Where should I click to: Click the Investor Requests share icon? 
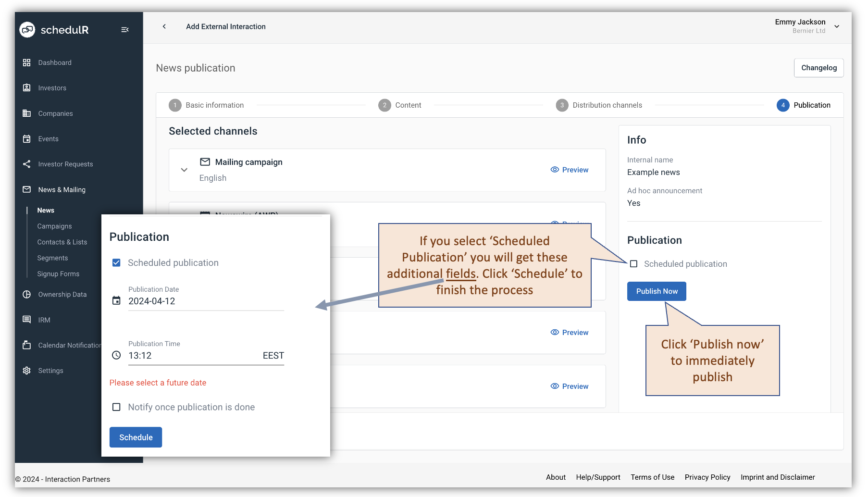(x=27, y=164)
